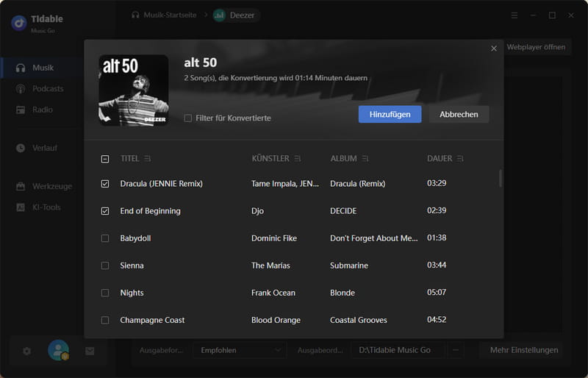Click the D:\Tidabie Music Go path field

click(x=398, y=350)
